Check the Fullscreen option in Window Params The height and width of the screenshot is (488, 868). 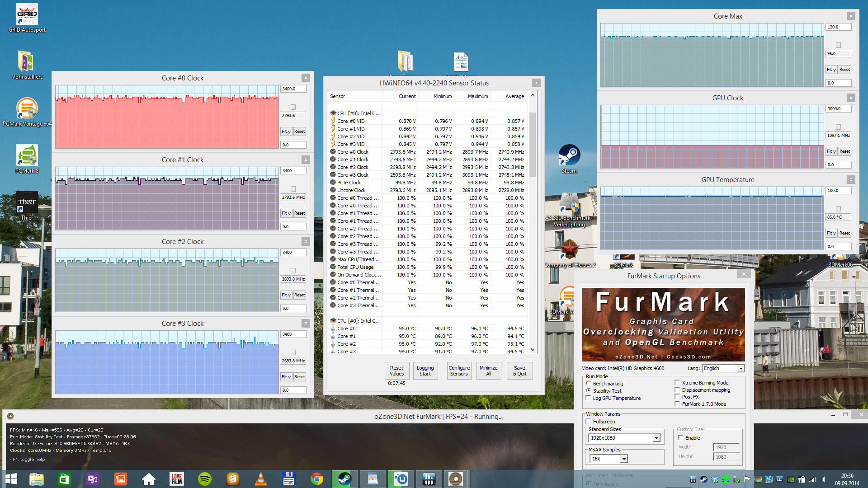tap(589, 421)
